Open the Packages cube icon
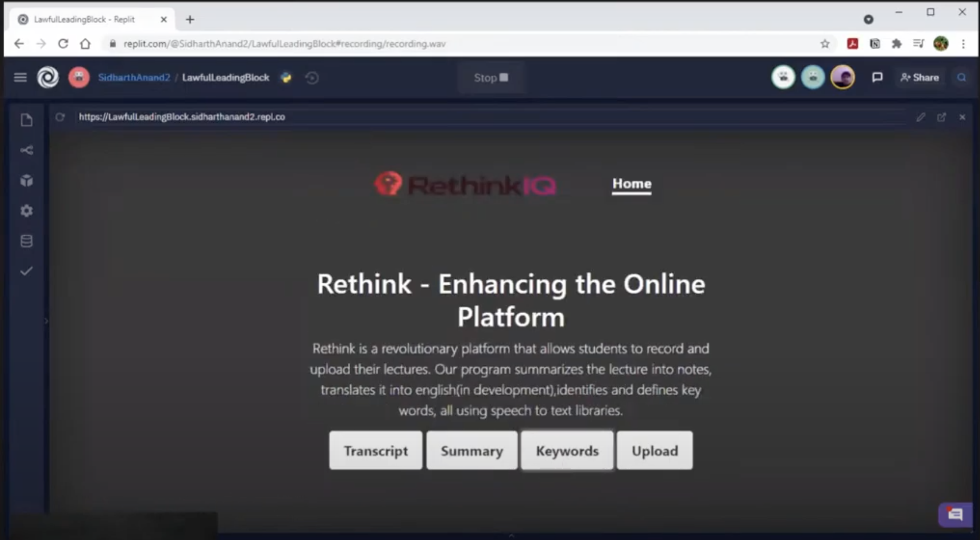The height and width of the screenshot is (540, 980). [x=26, y=181]
